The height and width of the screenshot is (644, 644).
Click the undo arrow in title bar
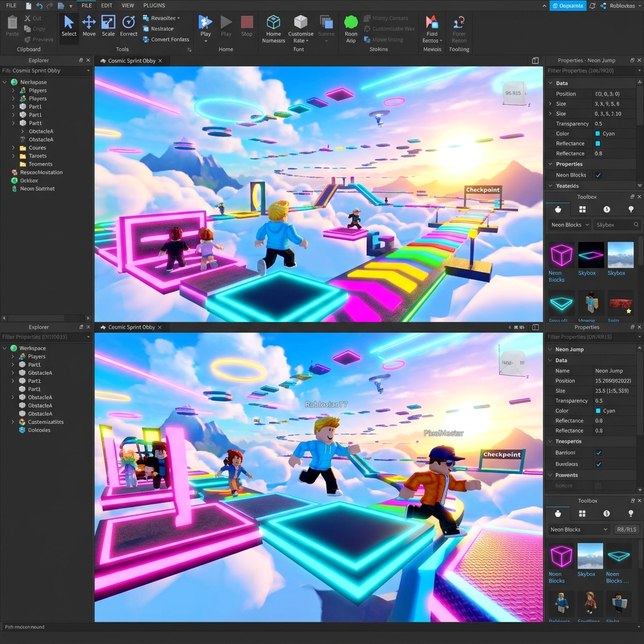coord(40,6)
